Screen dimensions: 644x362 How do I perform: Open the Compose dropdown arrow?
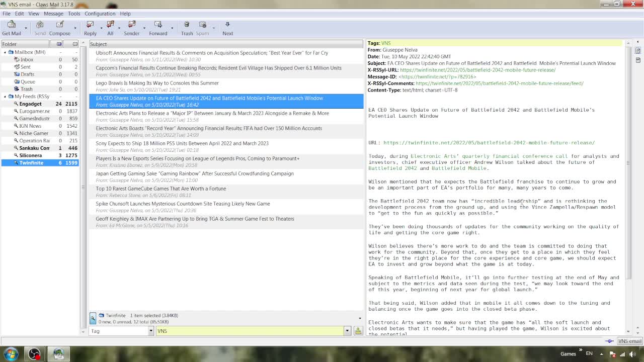coord(75,28)
